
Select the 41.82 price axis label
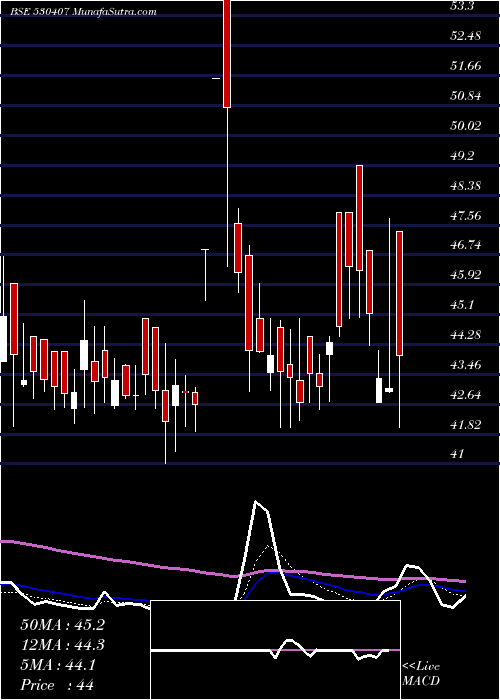click(x=466, y=425)
